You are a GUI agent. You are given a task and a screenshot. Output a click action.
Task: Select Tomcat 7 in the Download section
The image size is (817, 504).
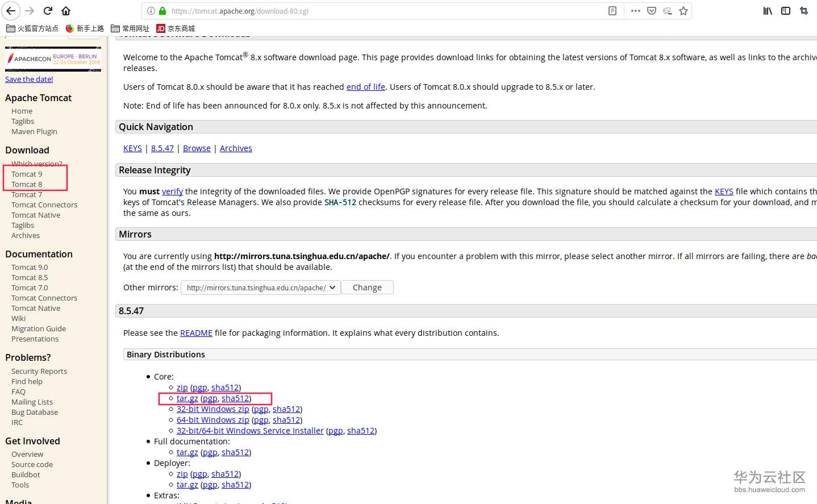27,195
